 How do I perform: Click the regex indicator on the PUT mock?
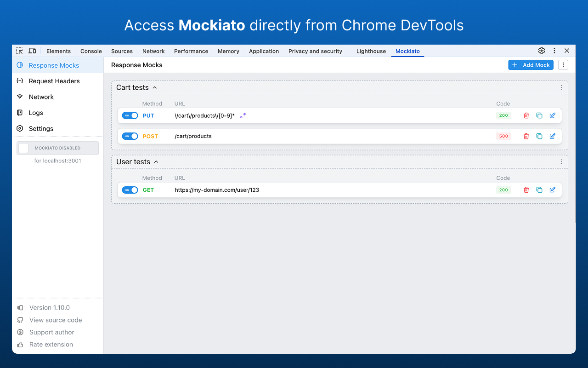click(x=243, y=115)
